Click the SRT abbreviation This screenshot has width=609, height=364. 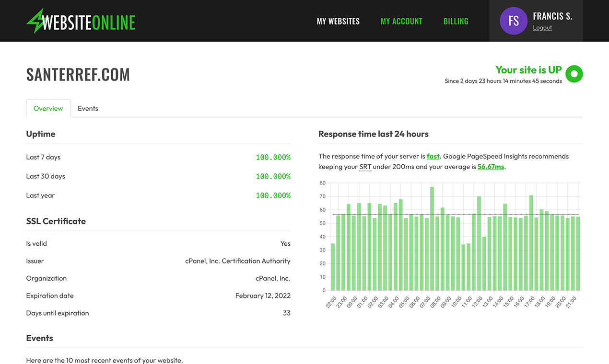(x=365, y=167)
